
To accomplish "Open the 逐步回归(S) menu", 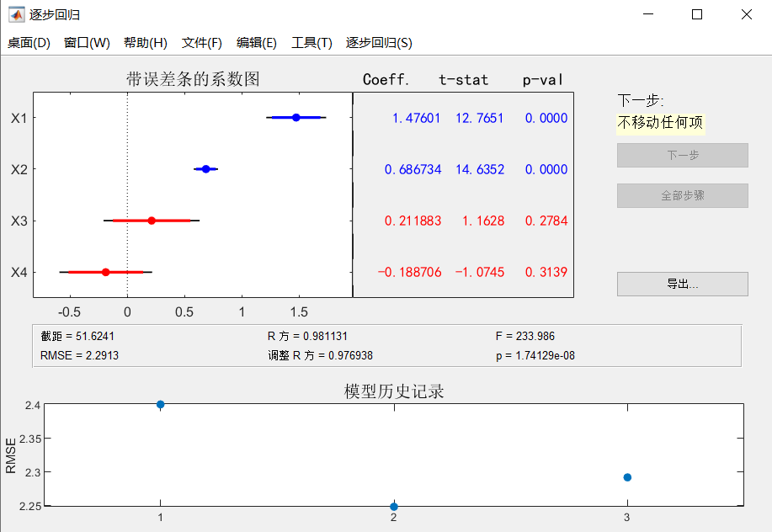I will click(379, 43).
